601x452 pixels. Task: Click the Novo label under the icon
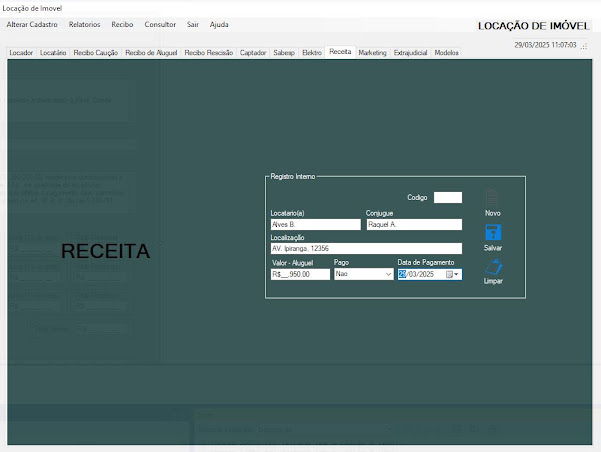tap(493, 213)
